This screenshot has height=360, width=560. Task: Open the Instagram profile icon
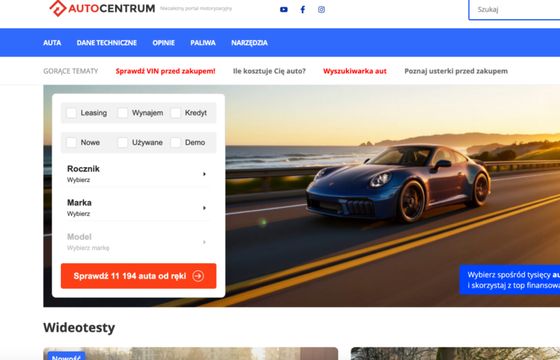(321, 10)
